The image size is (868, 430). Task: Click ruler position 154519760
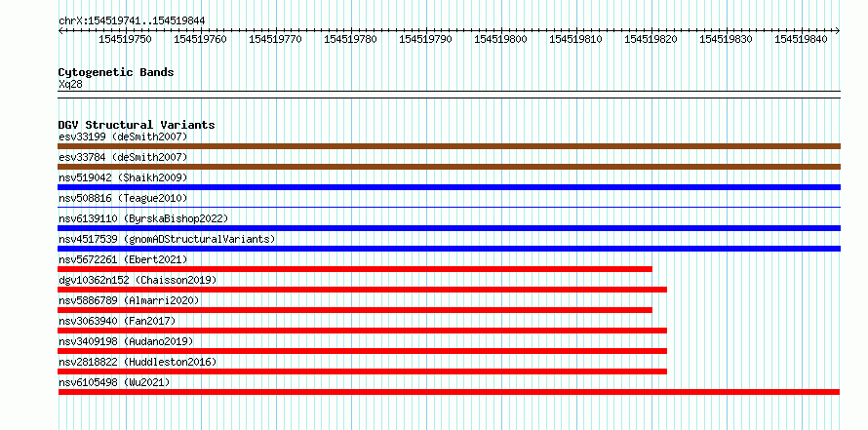[x=200, y=39]
